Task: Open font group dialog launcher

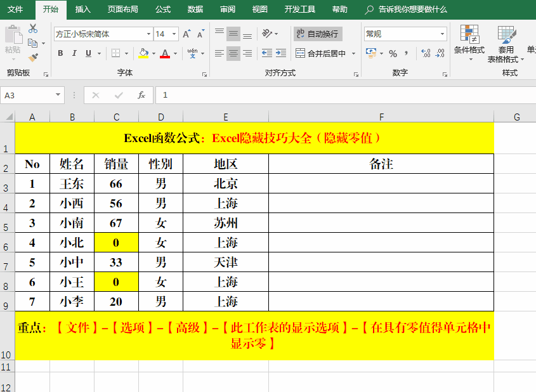Action: [x=204, y=74]
